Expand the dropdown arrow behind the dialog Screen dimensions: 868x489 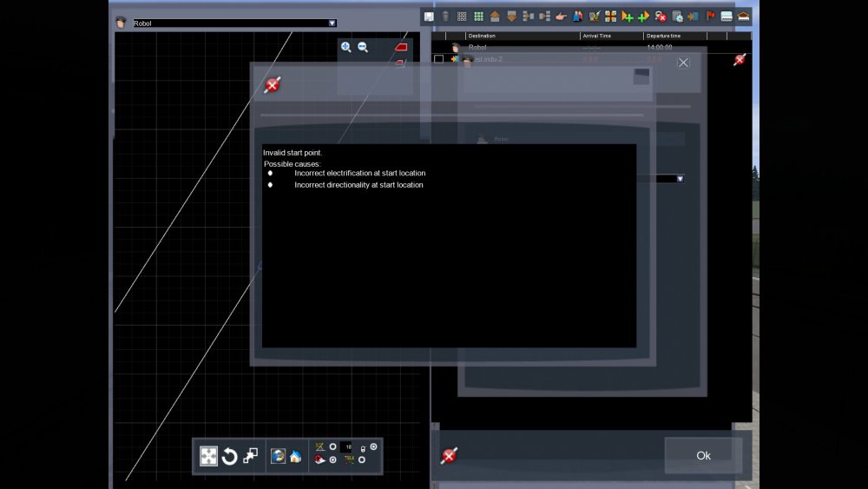pyautogui.click(x=680, y=179)
